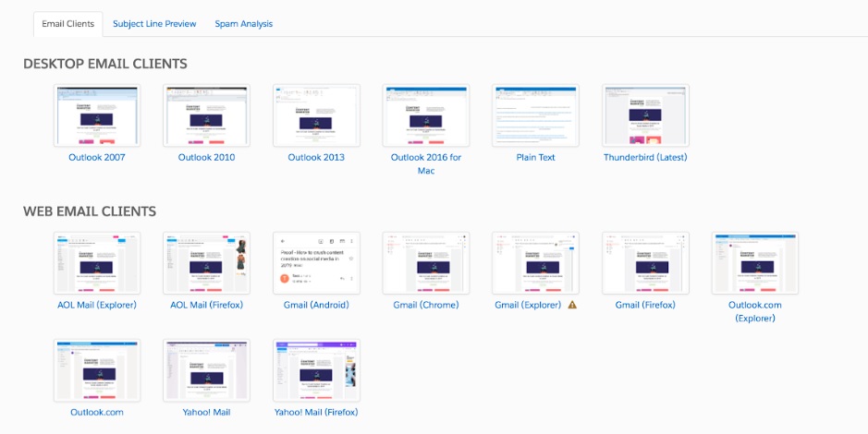View the Outlook 2013 preview thumbnail

click(x=316, y=115)
